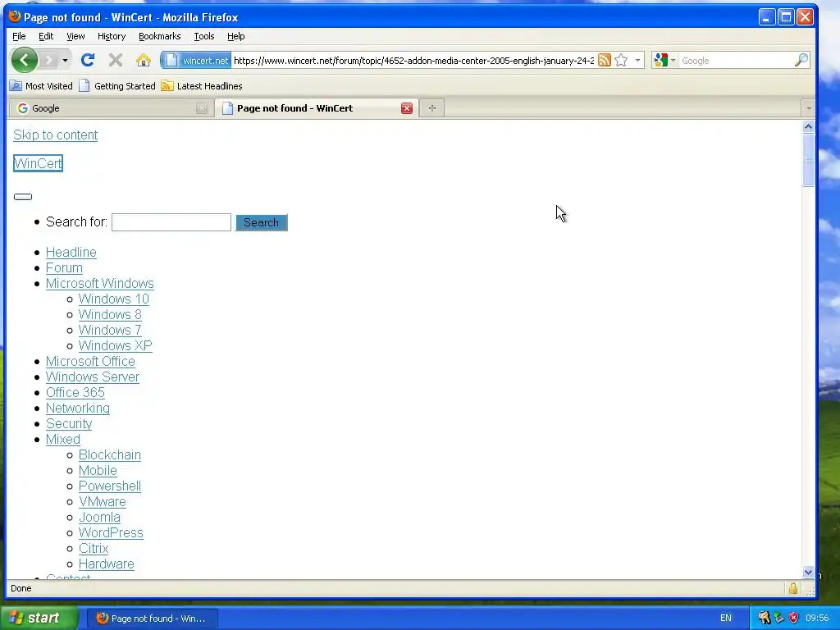
Task: Click the red shield security tray icon
Action: pyautogui.click(x=794, y=618)
